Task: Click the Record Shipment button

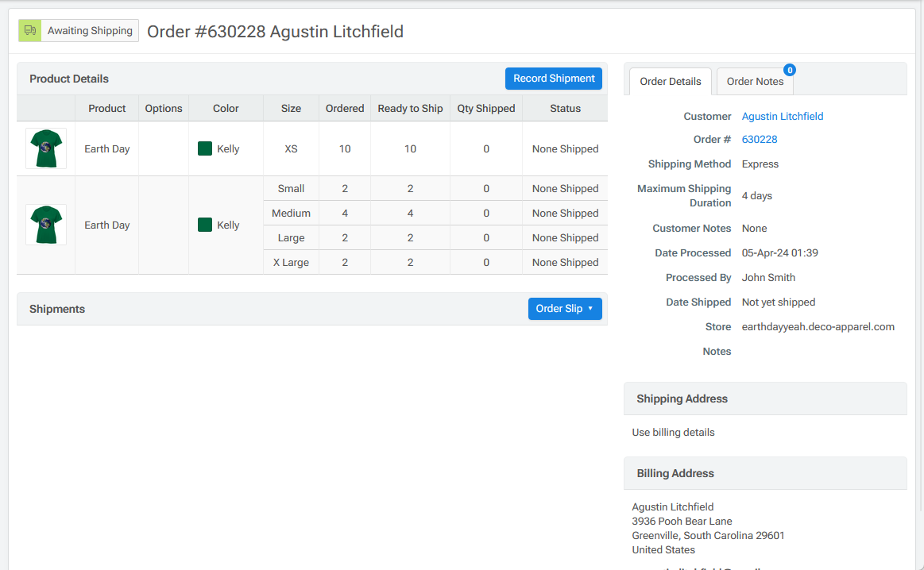Action: point(554,79)
